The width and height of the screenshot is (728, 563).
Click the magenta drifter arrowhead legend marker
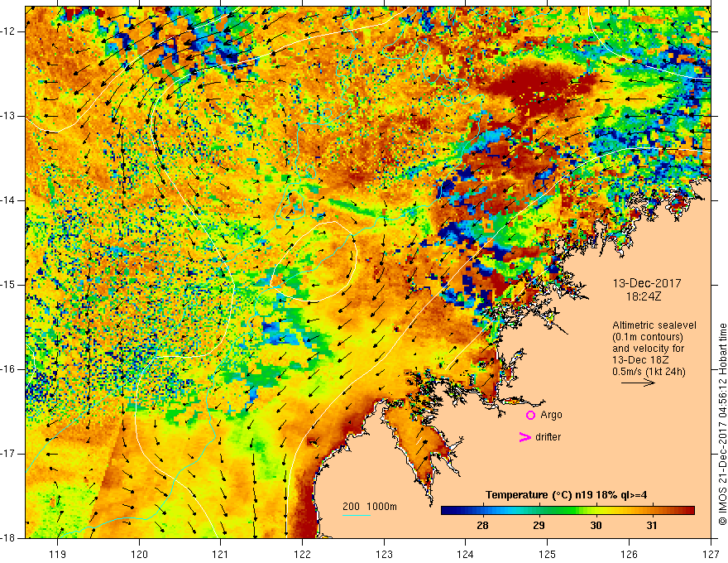click(524, 437)
